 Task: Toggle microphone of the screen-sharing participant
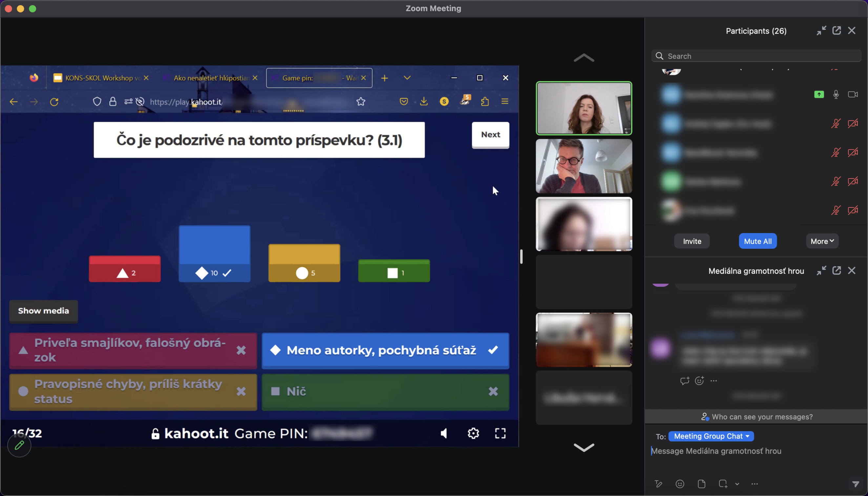click(836, 94)
